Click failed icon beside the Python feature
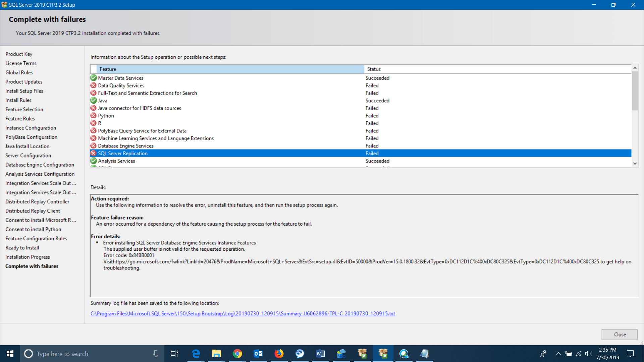 point(93,115)
